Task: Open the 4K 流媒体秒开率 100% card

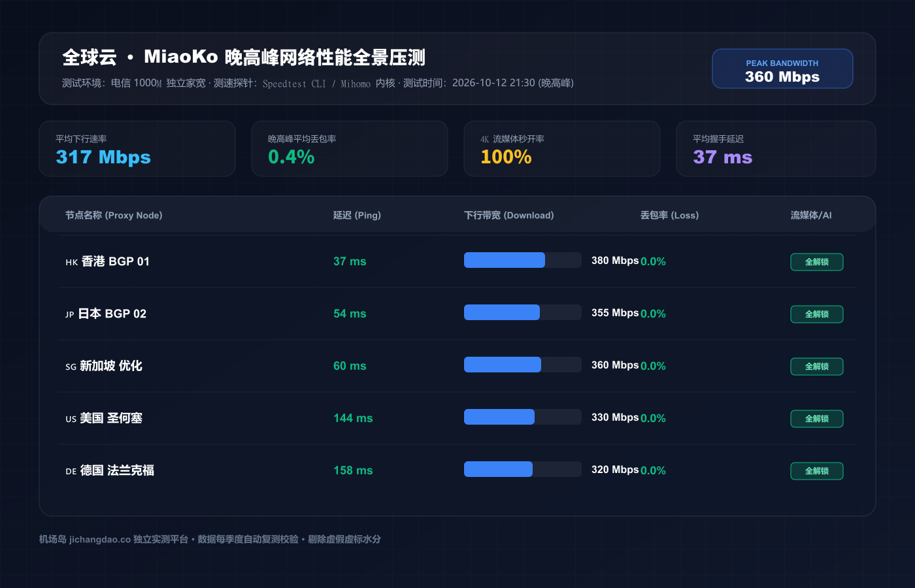Action: pyautogui.click(x=562, y=149)
